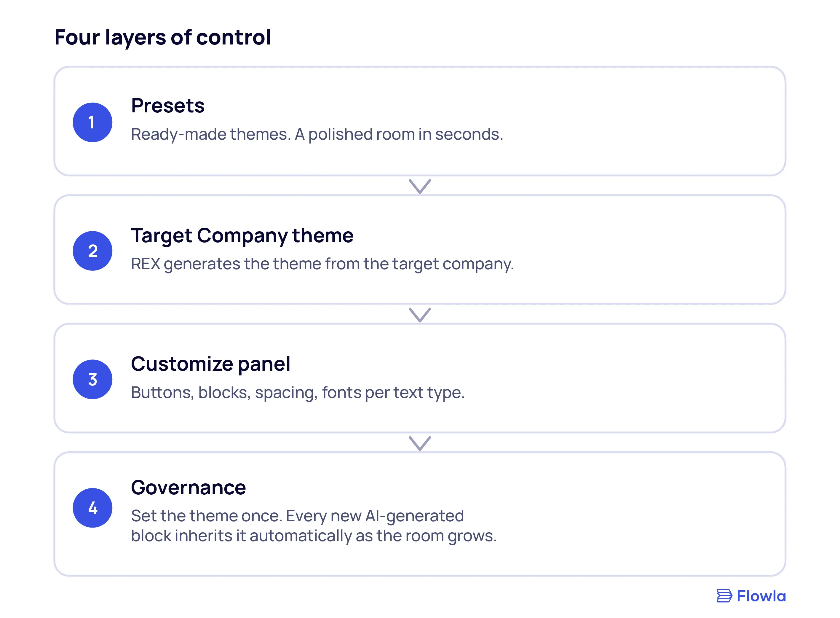Click 'Set the theme once' description line

tap(297, 516)
